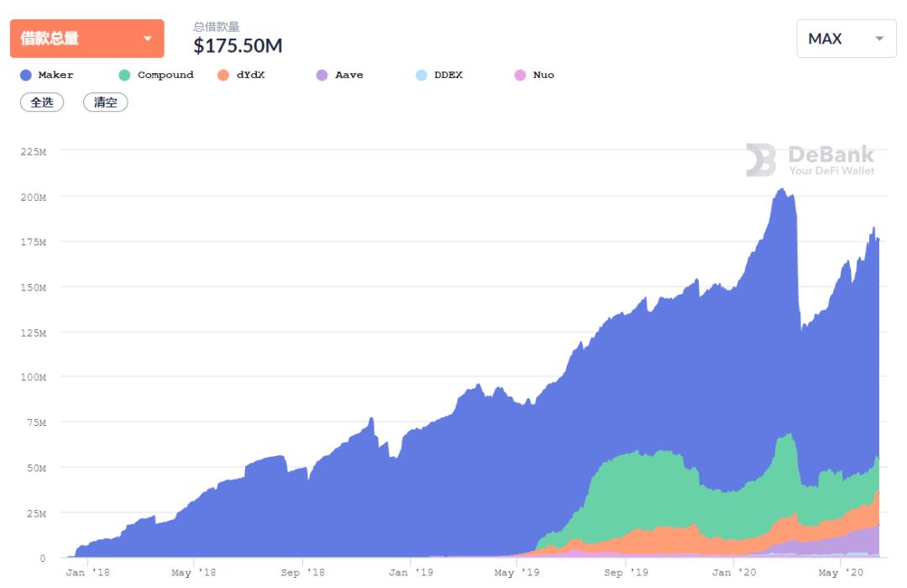This screenshot has width=907, height=588.
Task: Hide the dYdX series via its label
Action: click(x=250, y=75)
